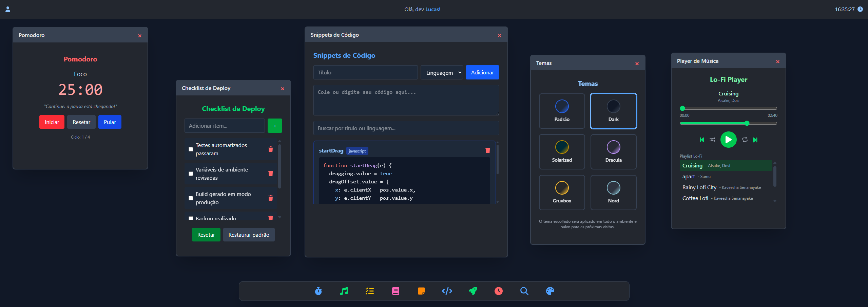Select the yellow checklist icon in the toolbar

tap(369, 291)
